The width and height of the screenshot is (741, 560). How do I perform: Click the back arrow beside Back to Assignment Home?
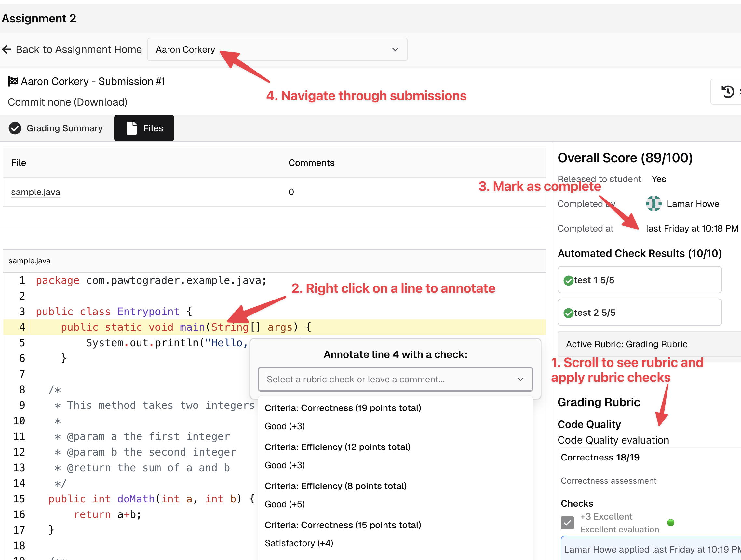(x=7, y=49)
